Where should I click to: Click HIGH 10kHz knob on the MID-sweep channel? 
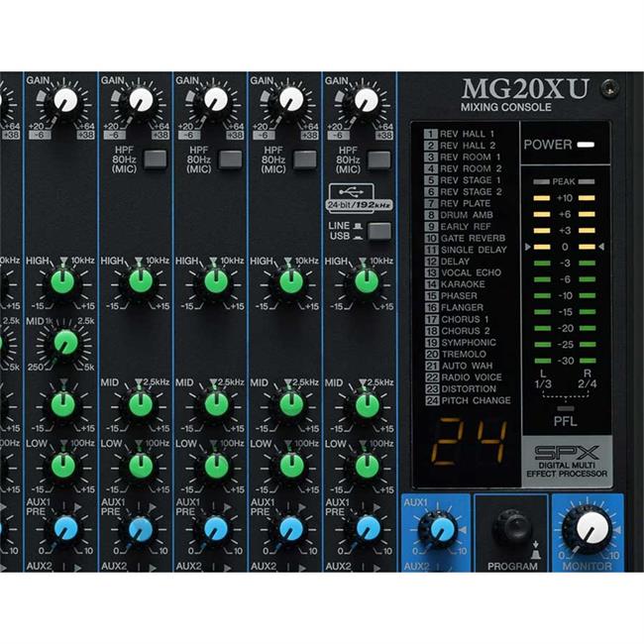[62, 282]
